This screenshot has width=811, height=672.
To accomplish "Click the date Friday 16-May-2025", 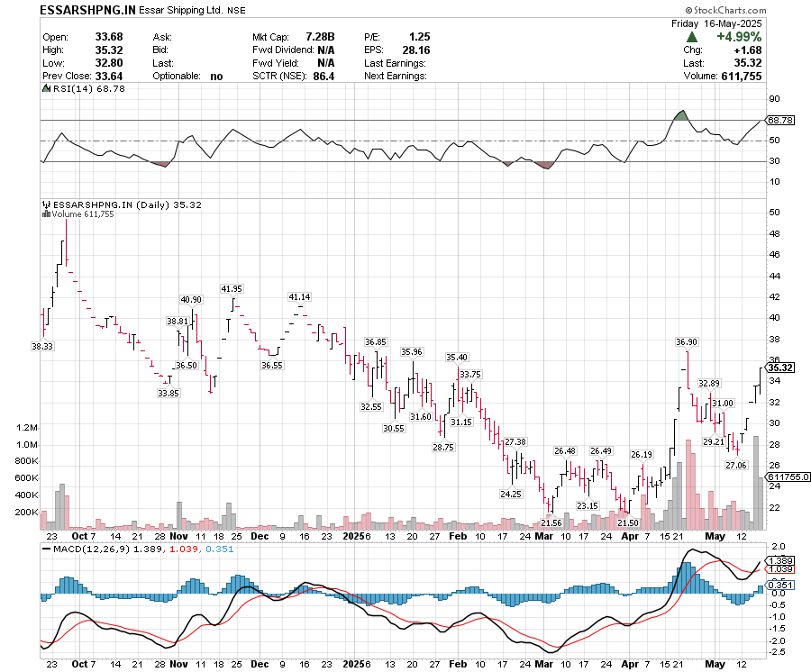I will (x=716, y=23).
